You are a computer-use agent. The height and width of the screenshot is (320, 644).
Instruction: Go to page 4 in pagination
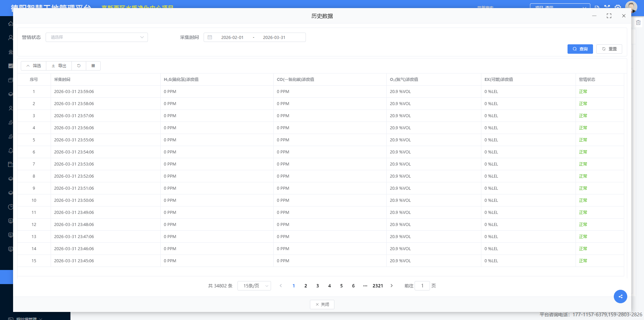pos(329,286)
